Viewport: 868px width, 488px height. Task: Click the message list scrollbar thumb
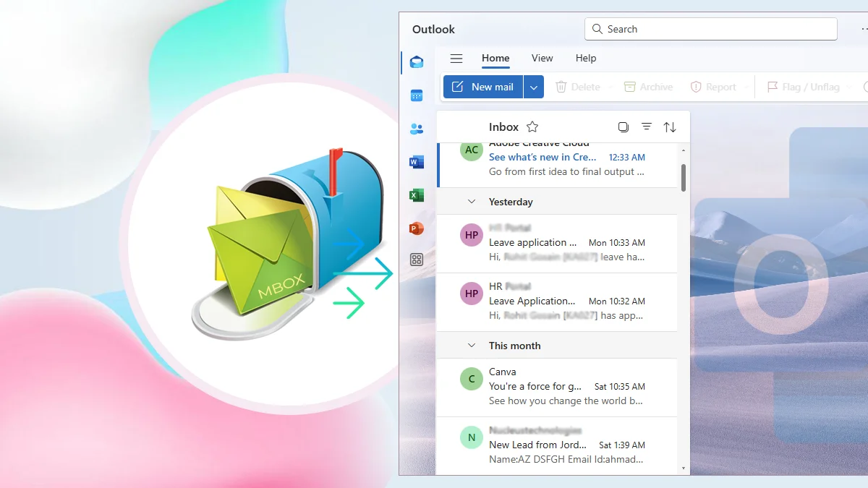pos(684,177)
